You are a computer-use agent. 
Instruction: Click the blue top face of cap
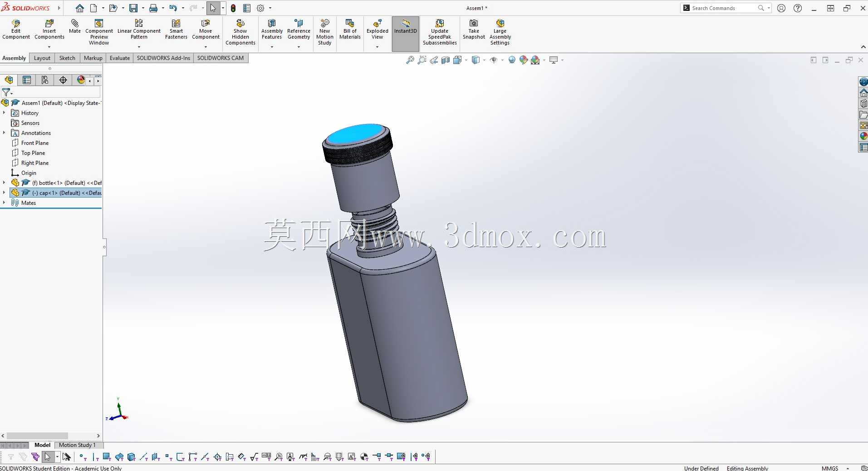click(x=355, y=134)
